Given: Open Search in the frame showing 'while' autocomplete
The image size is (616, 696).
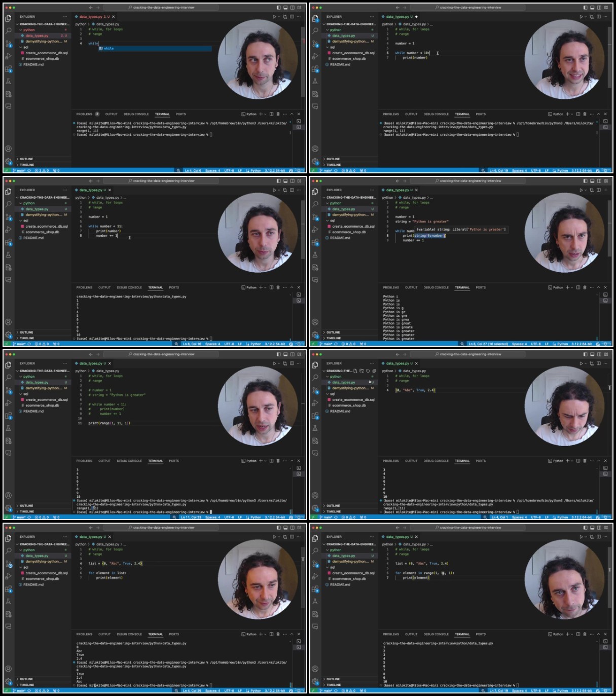Looking at the screenshot, I should coord(8,30).
